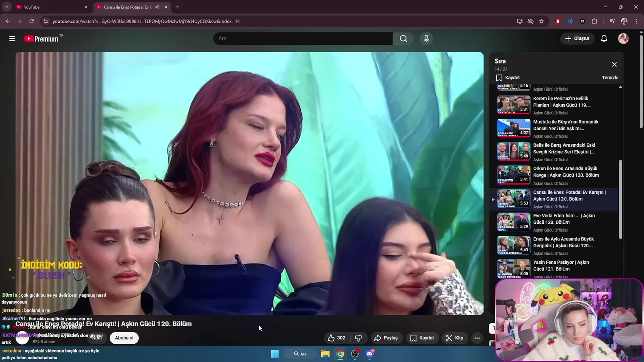Clear the queue with Temizle
The width and height of the screenshot is (644, 362).
tap(610, 78)
